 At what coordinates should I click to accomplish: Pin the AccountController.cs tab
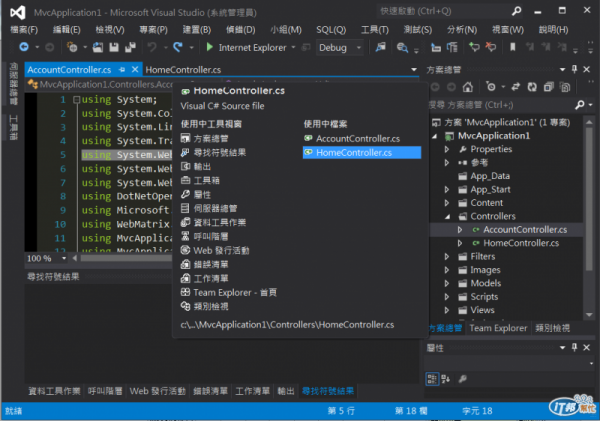pos(122,70)
